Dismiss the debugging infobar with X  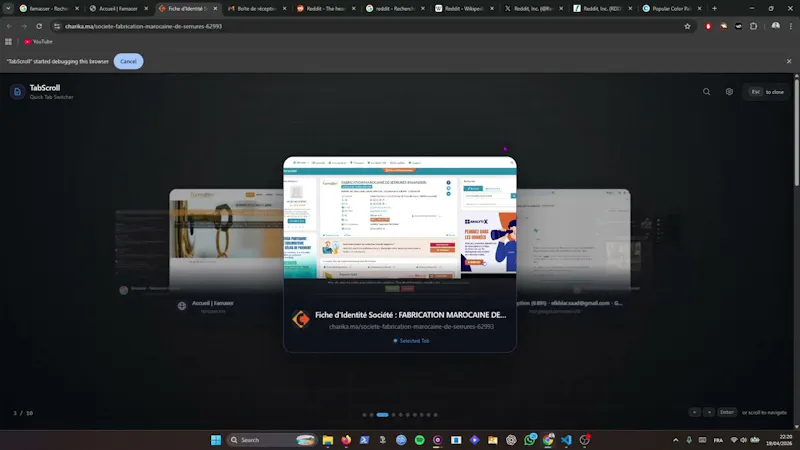tap(789, 61)
